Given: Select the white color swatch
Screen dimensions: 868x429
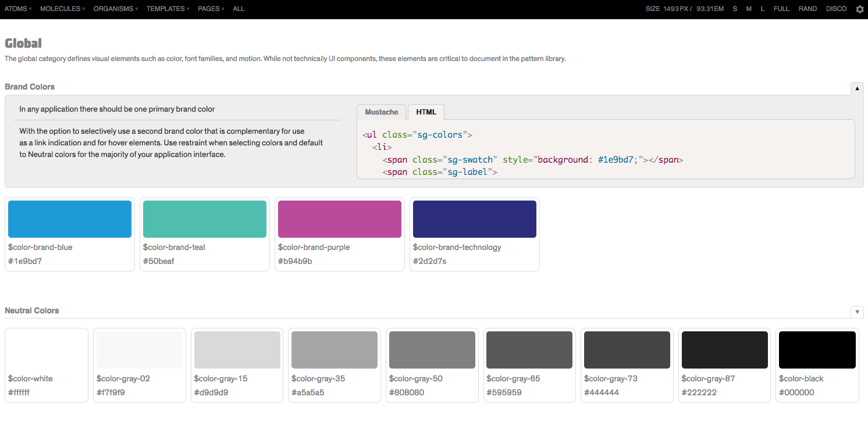Looking at the screenshot, I should pyautogui.click(x=47, y=350).
